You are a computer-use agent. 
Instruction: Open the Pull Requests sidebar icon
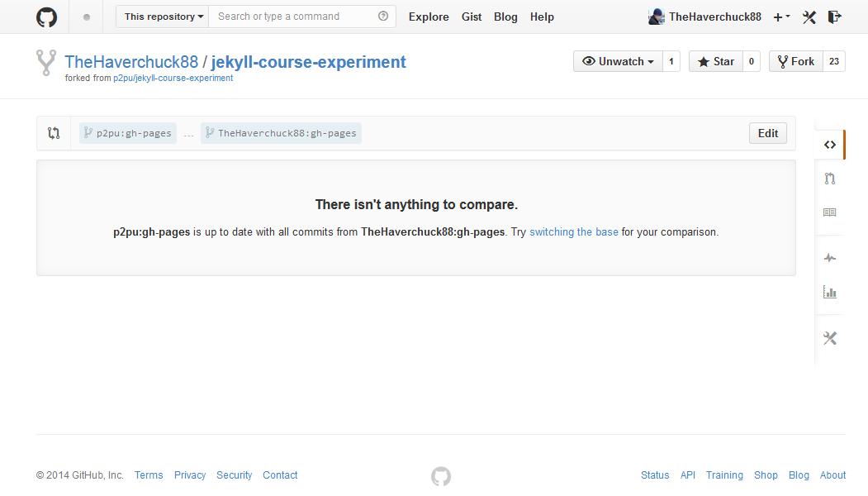(x=829, y=179)
